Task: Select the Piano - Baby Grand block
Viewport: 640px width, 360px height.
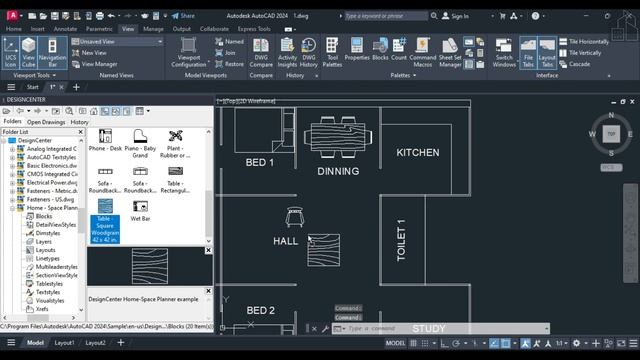Action: 140,144
